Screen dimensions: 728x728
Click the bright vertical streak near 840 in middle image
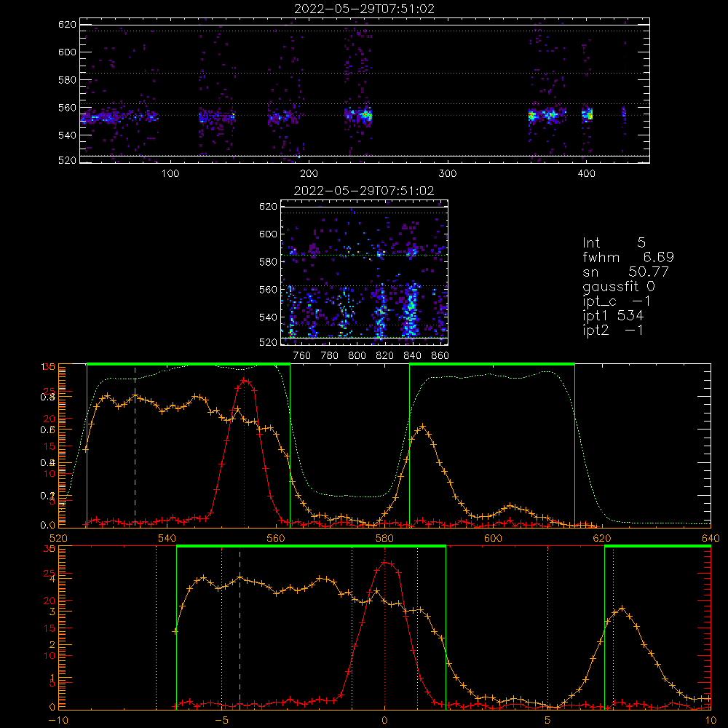(x=411, y=309)
